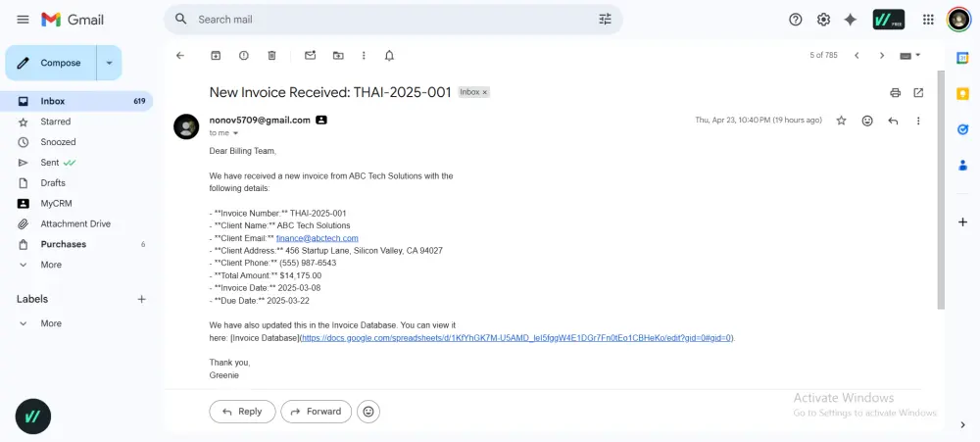
Task: Click the Forward button
Action: (x=316, y=412)
